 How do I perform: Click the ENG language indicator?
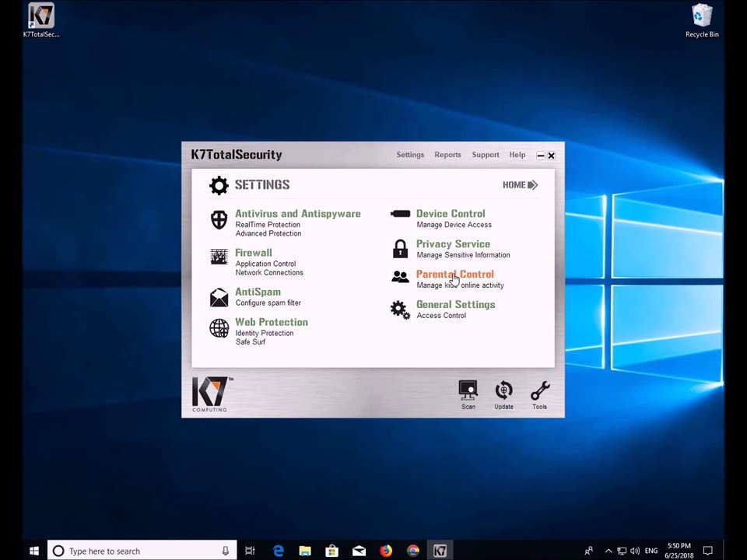(651, 551)
